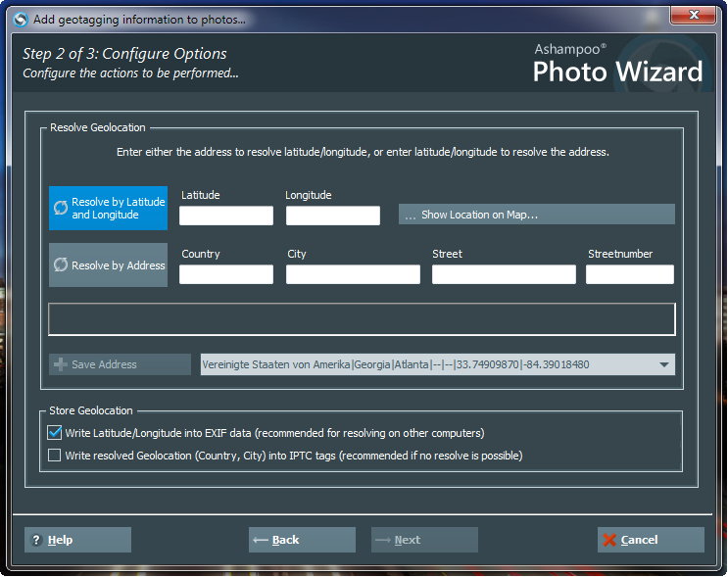Click the refresh icon on Resolve by Address button
The image size is (728, 577).
tap(61, 265)
